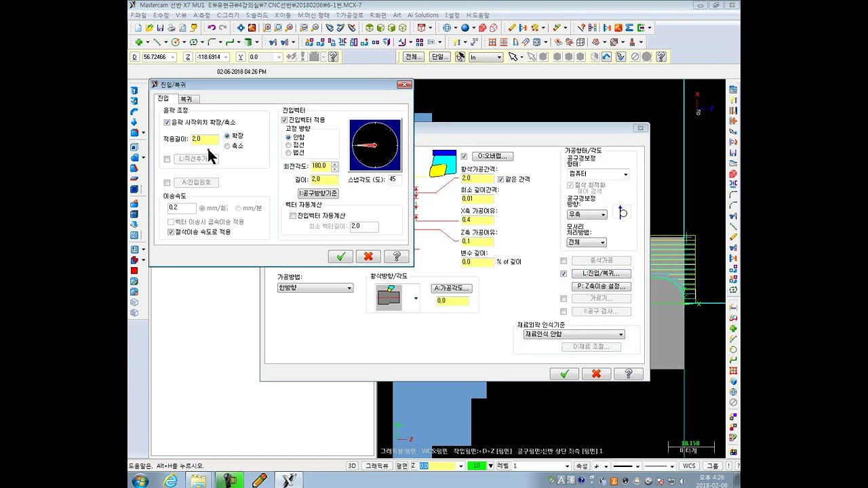
Task: Select the 접선 fixed direction radio
Action: (x=288, y=145)
